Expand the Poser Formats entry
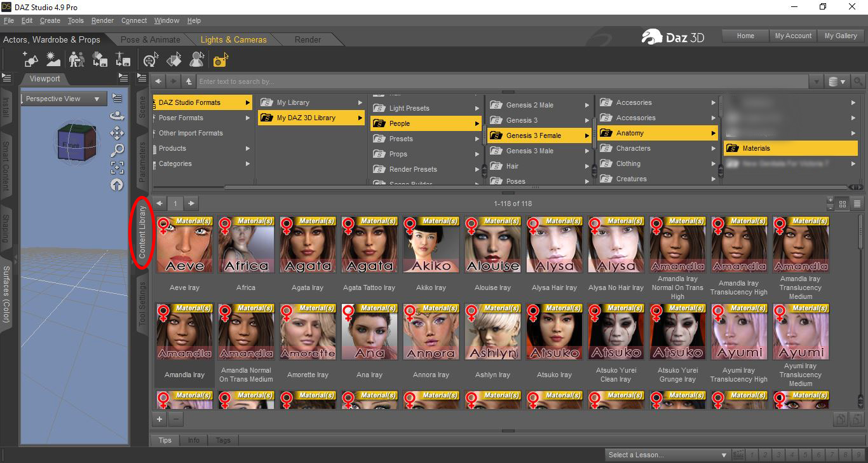This screenshot has height=463, width=868. click(x=248, y=118)
